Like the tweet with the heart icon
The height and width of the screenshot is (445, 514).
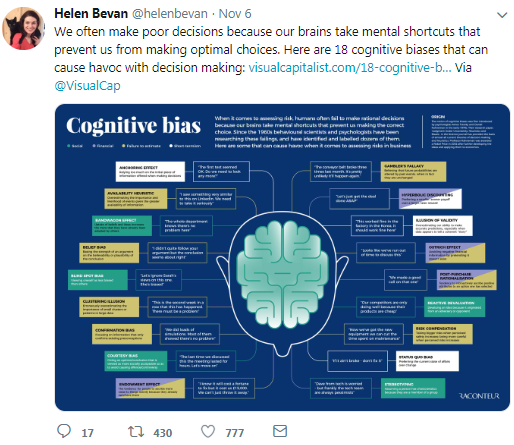[208, 432]
